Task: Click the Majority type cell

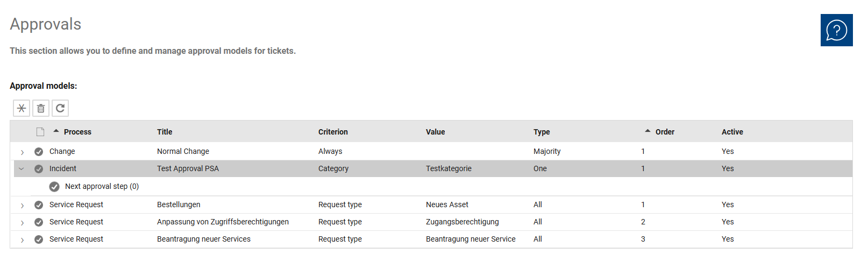Action: 547,151
